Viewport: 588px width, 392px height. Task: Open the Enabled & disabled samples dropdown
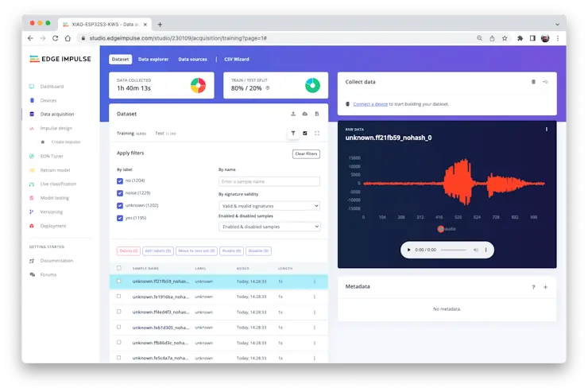(269, 227)
